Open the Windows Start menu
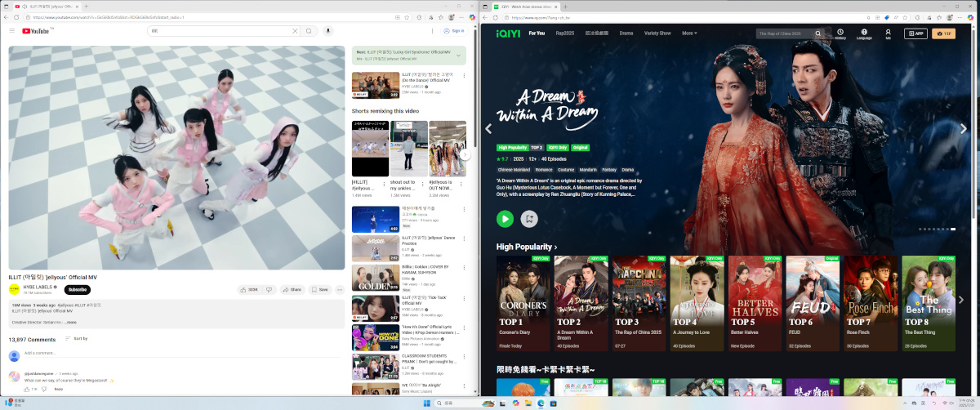The height and width of the screenshot is (410, 980). 425,403
